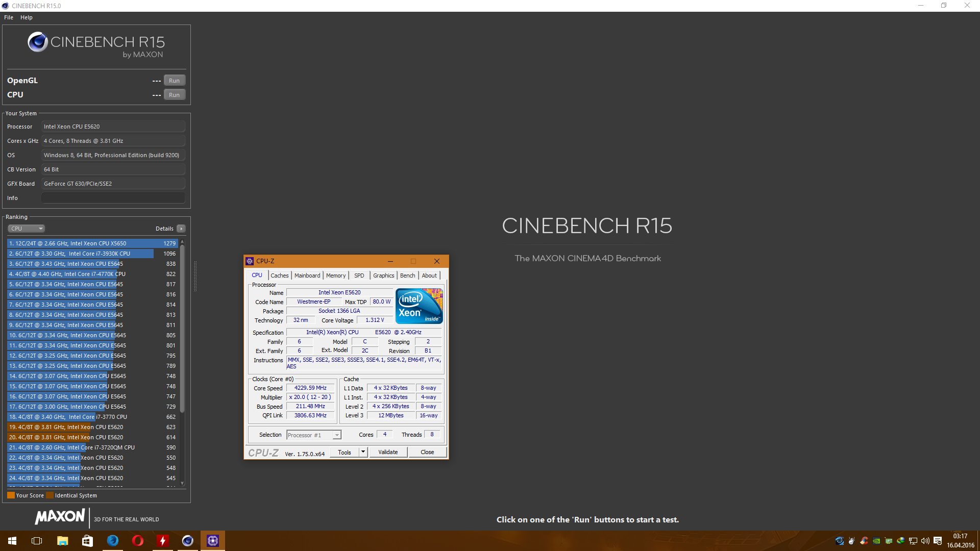Open the Processor #1 selection dropdown
Screen dimensions: 980x551
[x=313, y=435]
